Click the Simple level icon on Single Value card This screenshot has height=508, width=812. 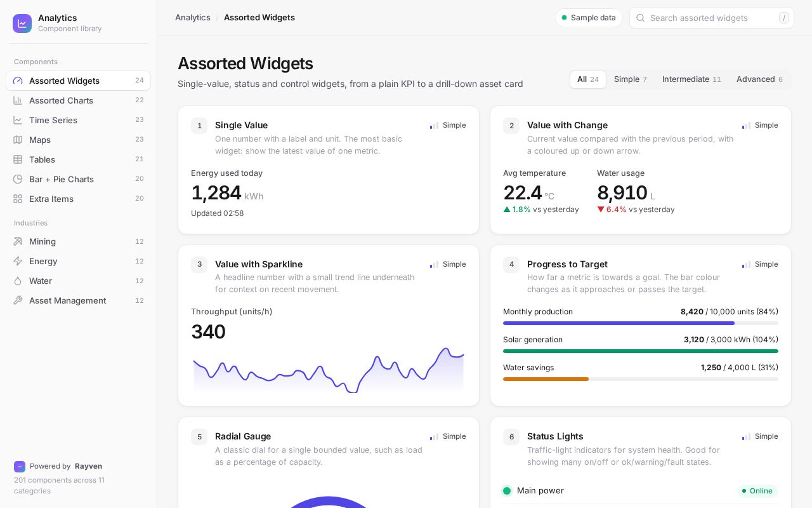click(434, 126)
